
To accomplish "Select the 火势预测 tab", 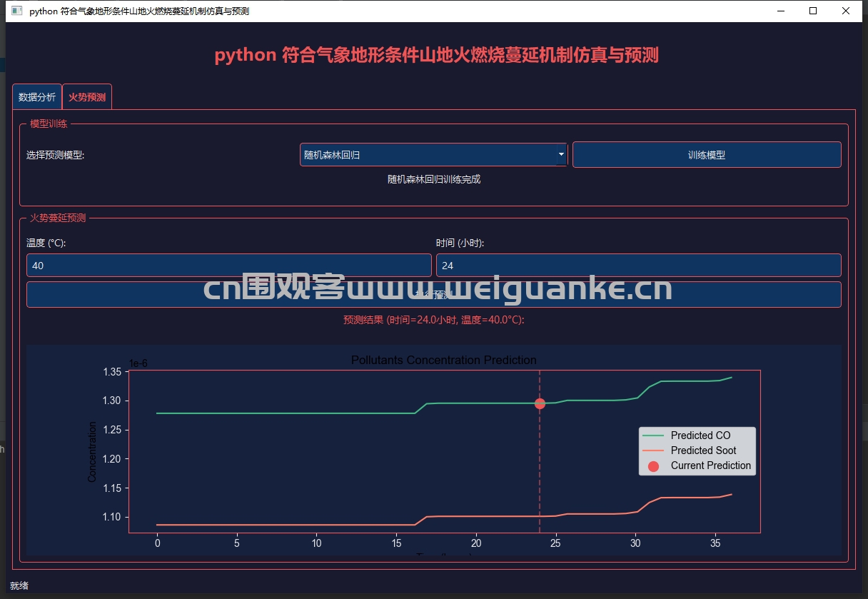I will point(87,97).
